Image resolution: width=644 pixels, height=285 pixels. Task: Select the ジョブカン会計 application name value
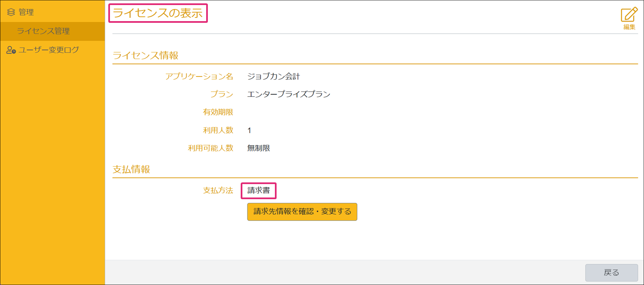[x=274, y=76]
